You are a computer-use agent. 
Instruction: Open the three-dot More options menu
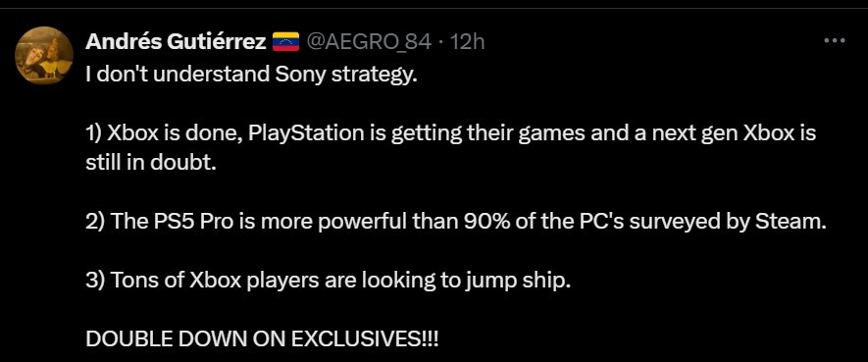pyautogui.click(x=835, y=40)
